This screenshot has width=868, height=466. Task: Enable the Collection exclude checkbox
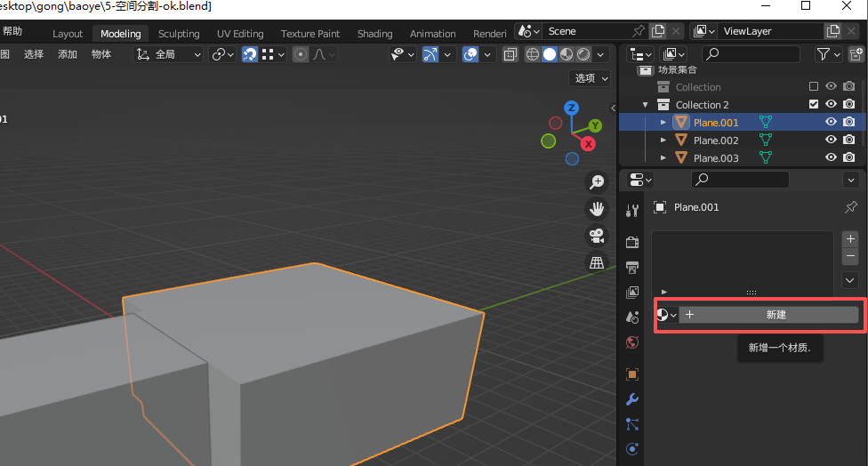(x=813, y=87)
